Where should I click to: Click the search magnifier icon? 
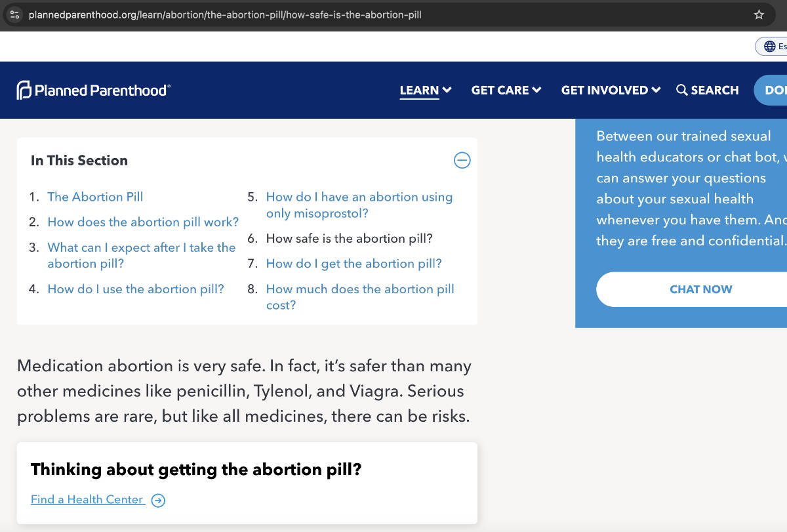pyautogui.click(x=682, y=90)
